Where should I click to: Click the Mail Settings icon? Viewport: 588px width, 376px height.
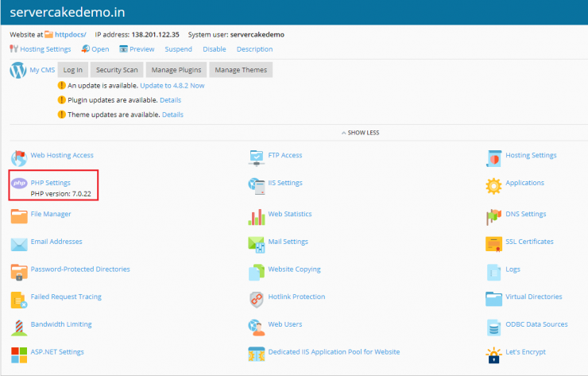[x=257, y=245]
